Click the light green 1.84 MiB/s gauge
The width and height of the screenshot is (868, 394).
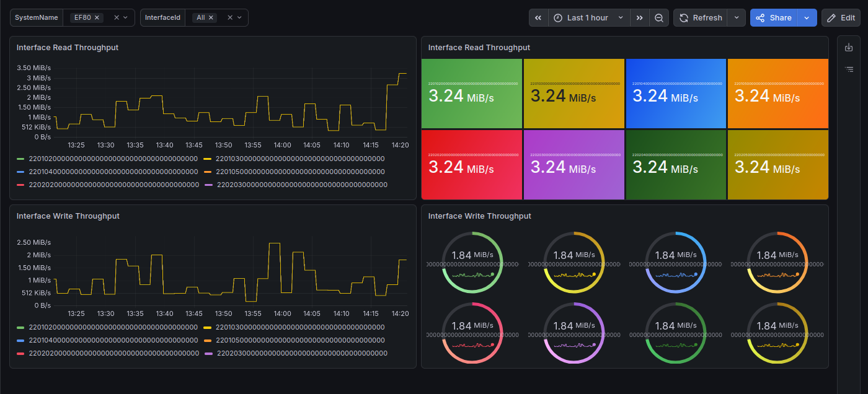(472, 263)
